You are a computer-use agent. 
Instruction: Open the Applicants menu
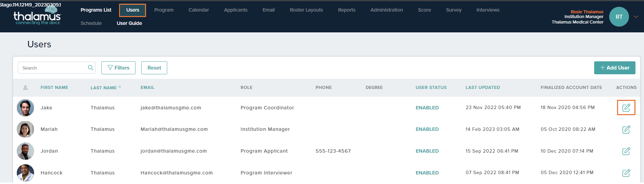236,10
